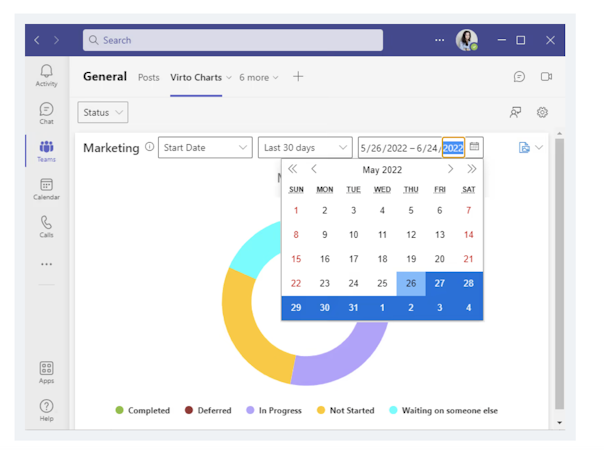
Task: Toggle the date picker calendar icon
Action: coord(474,147)
